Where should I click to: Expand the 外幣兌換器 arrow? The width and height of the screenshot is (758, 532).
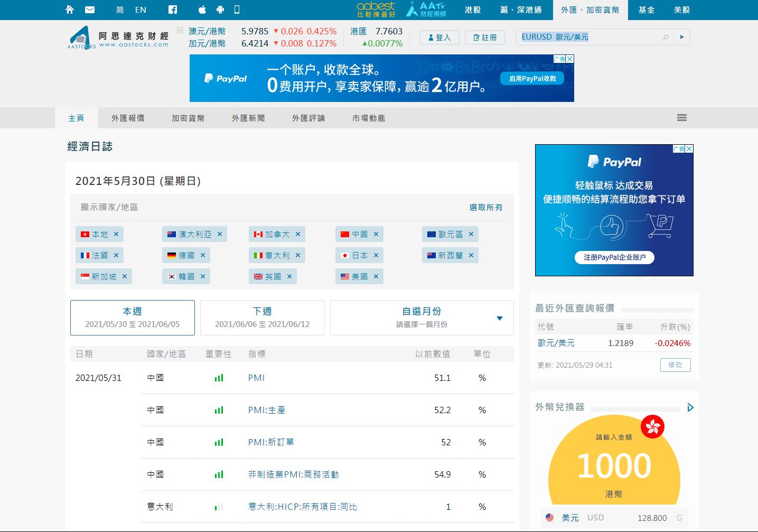point(690,407)
